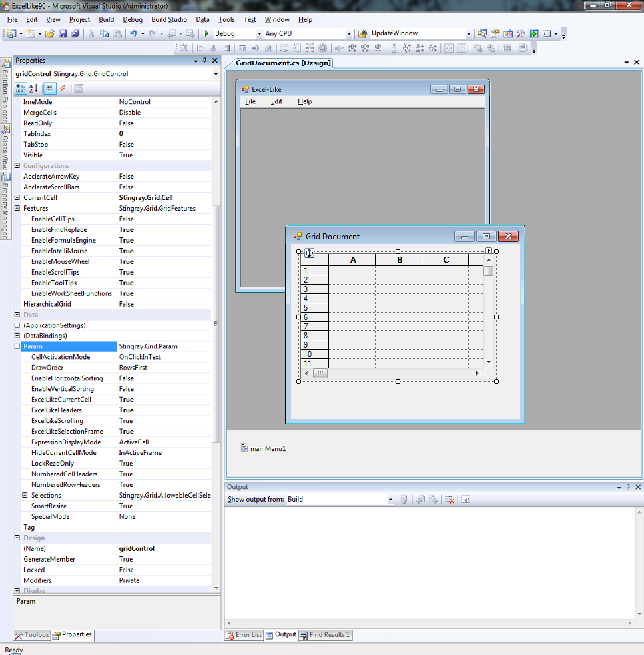Viewport: 644px width, 655px height.
Task: Open the grid control smart tag arrow
Action: (x=488, y=251)
